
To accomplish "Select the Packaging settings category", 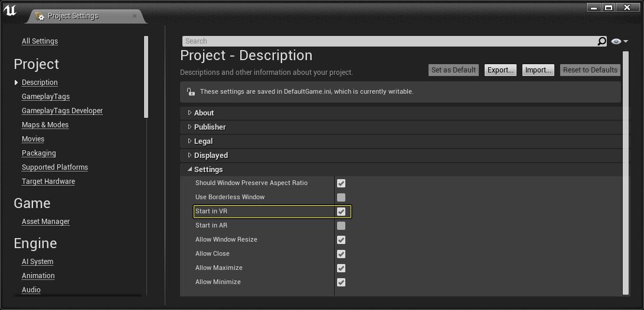I will click(x=39, y=153).
